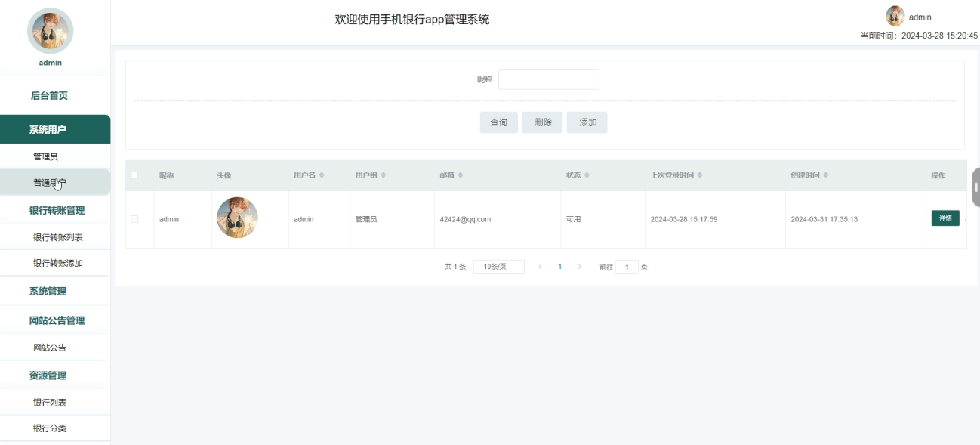Expand the 银行转账管理 sidebar section
The height and width of the screenshot is (445, 980).
tap(55, 210)
